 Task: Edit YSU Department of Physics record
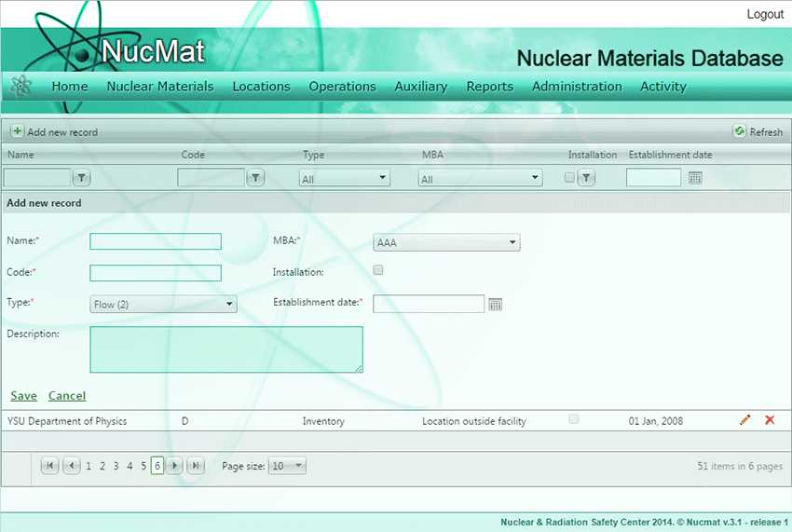(x=744, y=420)
